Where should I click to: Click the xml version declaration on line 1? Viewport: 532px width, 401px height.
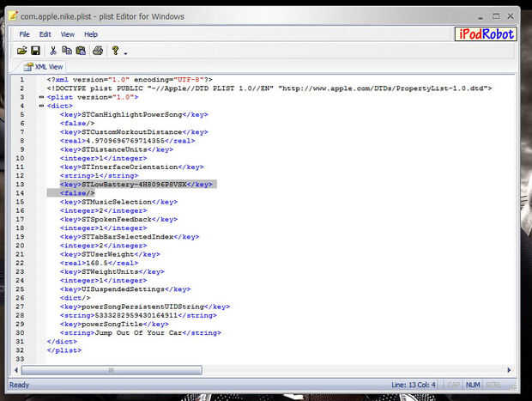coord(130,80)
